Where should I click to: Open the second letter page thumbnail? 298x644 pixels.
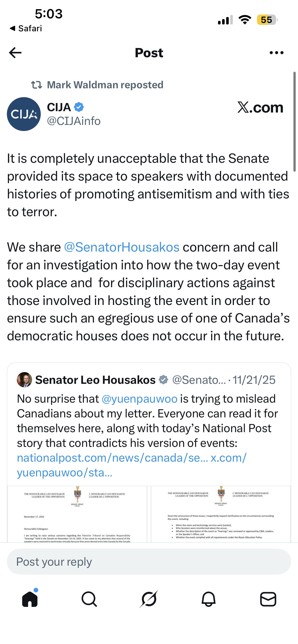(221, 514)
